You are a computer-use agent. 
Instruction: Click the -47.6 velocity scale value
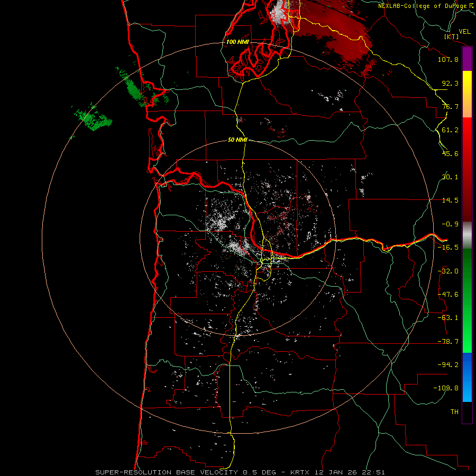(x=448, y=295)
